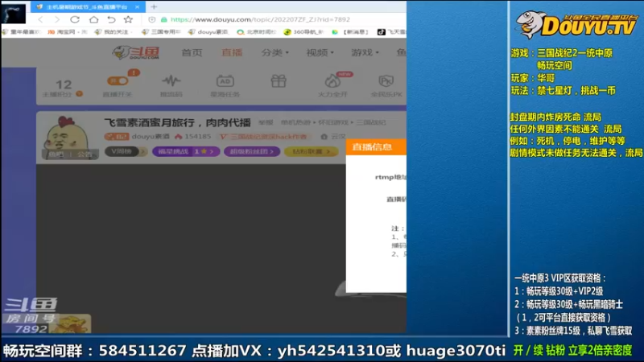Click the undo/restore arrow in browser toolbar

(111, 19)
